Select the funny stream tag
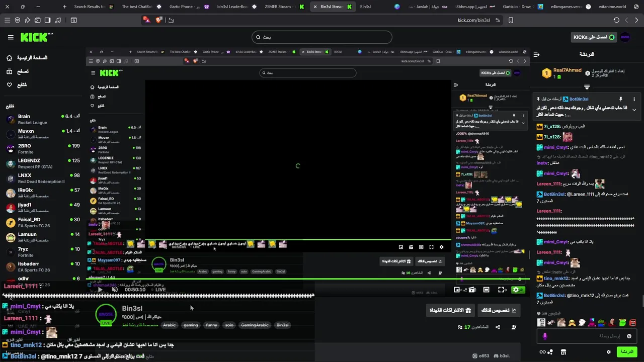Image resolution: width=644 pixels, height=362 pixels. 212,325
